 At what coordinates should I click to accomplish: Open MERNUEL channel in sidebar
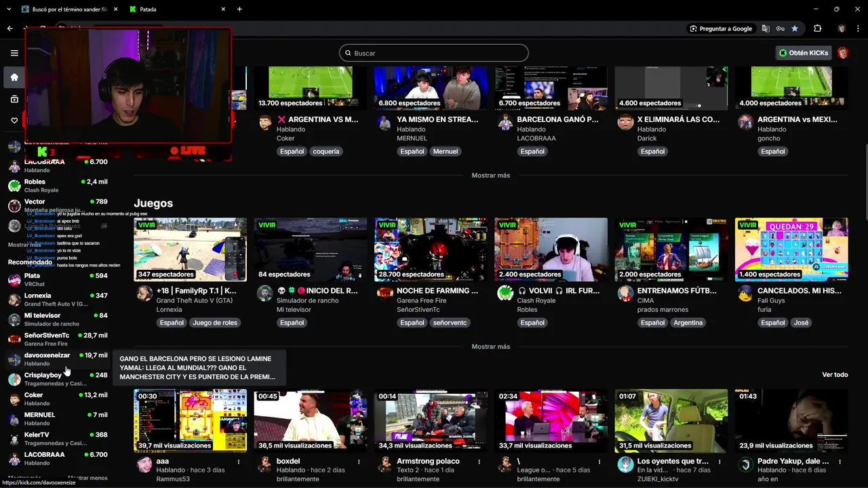(x=58, y=419)
